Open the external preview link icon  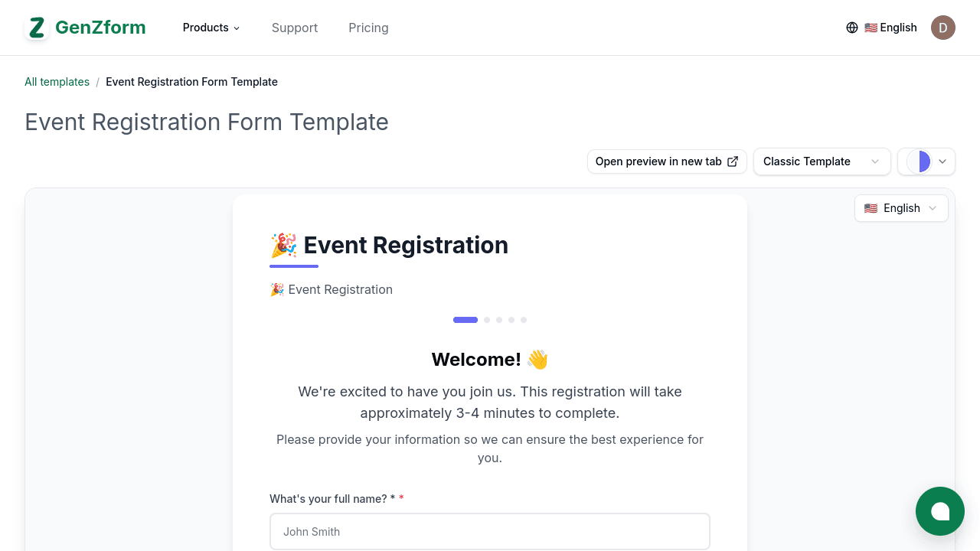[x=733, y=161]
